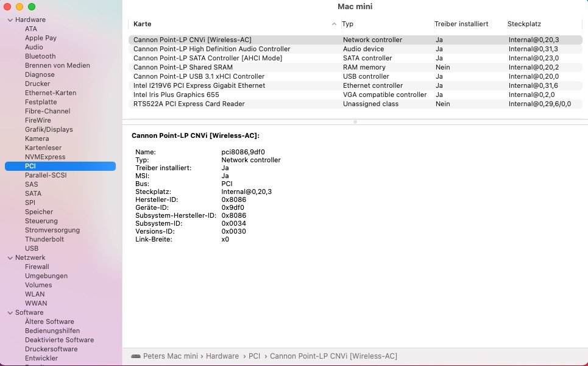
Task: Open Diagnose in the sidebar
Action: 40,74
